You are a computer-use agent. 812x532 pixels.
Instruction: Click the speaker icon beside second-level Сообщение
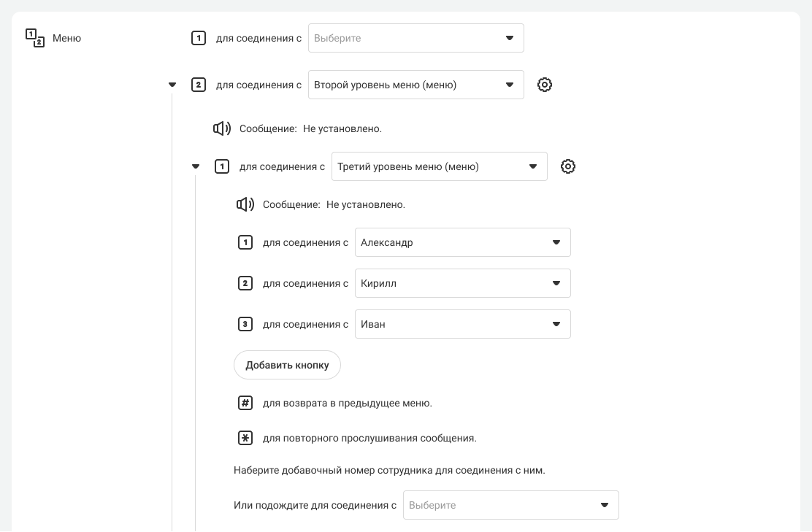click(x=222, y=128)
